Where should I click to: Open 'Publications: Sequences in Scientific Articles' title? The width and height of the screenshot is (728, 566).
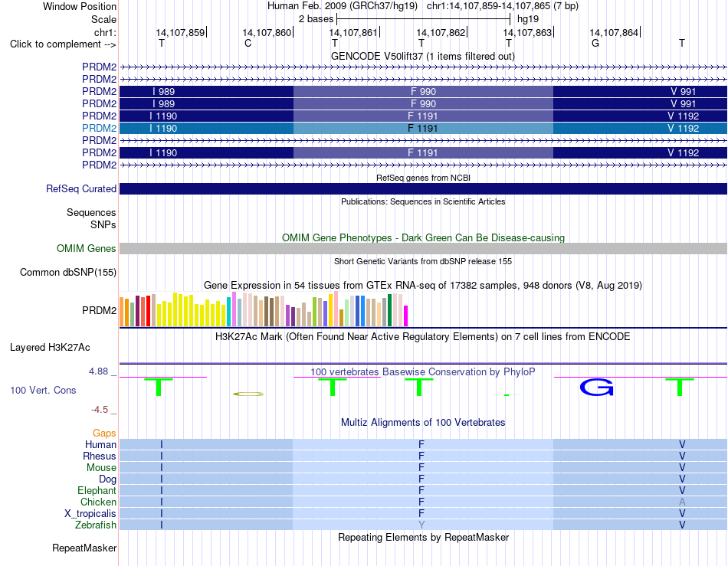pyautogui.click(x=423, y=201)
